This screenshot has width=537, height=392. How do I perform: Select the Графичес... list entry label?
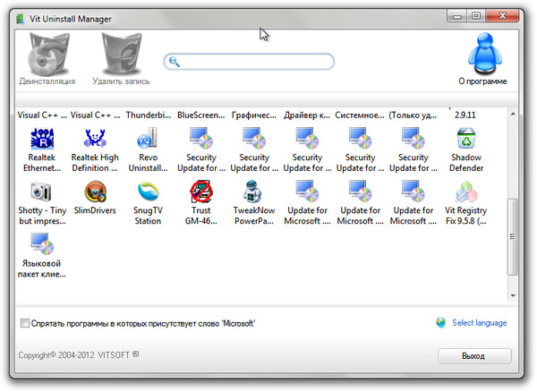254,115
